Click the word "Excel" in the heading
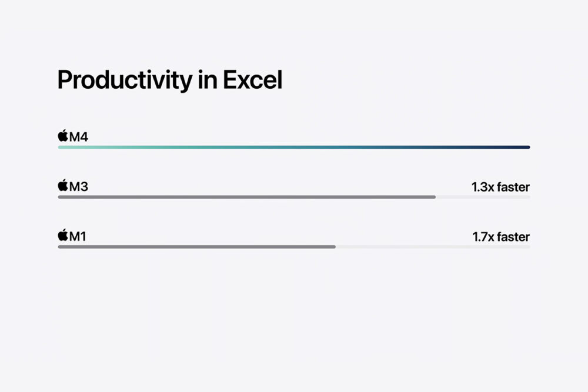The image size is (588, 392). (x=252, y=80)
